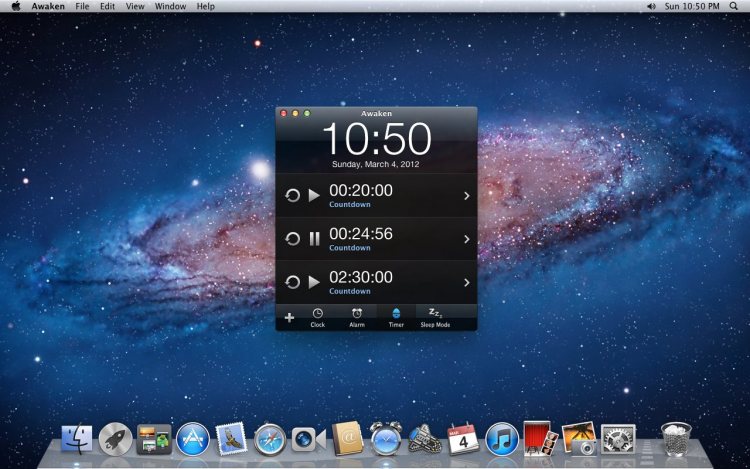Reset the 02:30:00 countdown timer
Screen dimensions: 750x469
292,282
